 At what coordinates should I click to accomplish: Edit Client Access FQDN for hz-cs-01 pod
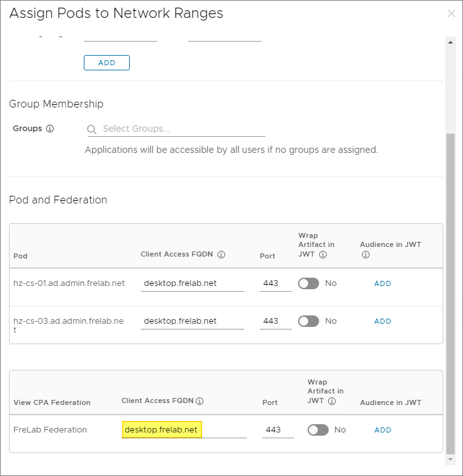[x=192, y=283]
